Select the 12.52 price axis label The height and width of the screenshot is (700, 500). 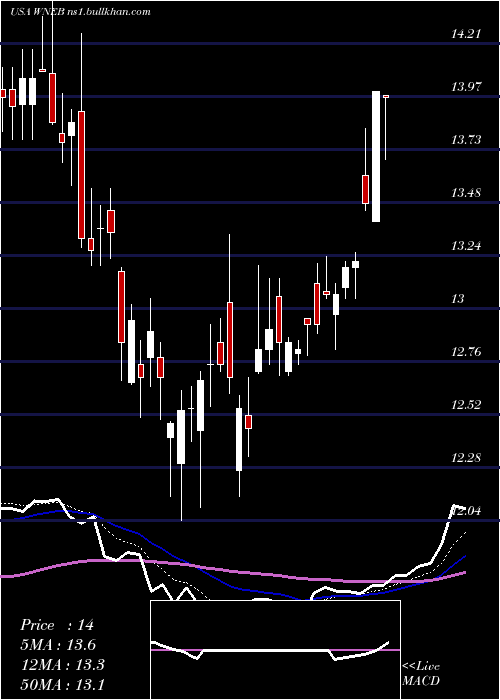point(466,405)
